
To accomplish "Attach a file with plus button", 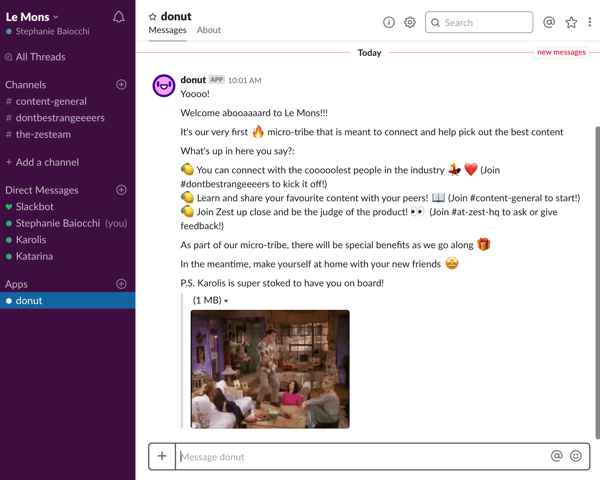I will coord(162,456).
